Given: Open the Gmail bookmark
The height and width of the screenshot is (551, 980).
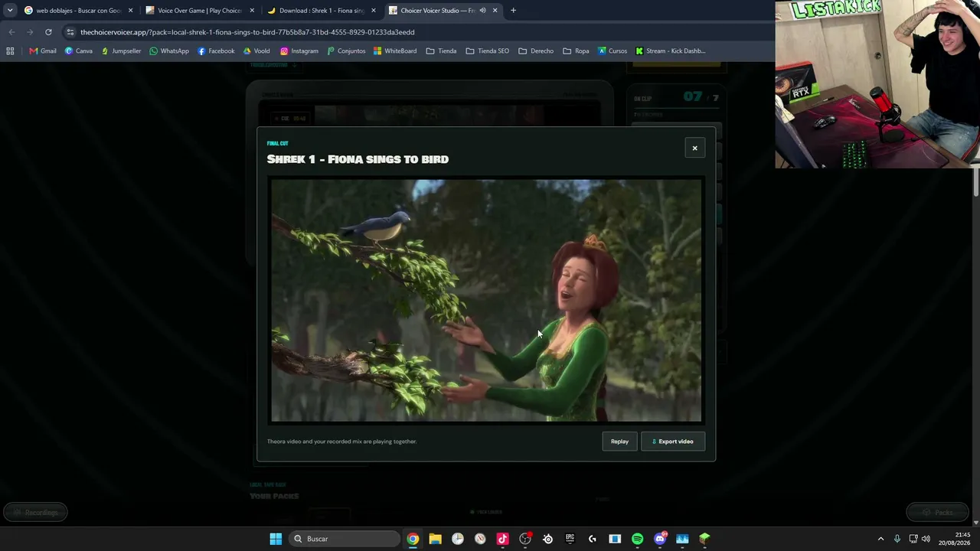Looking at the screenshot, I should pyautogui.click(x=43, y=51).
